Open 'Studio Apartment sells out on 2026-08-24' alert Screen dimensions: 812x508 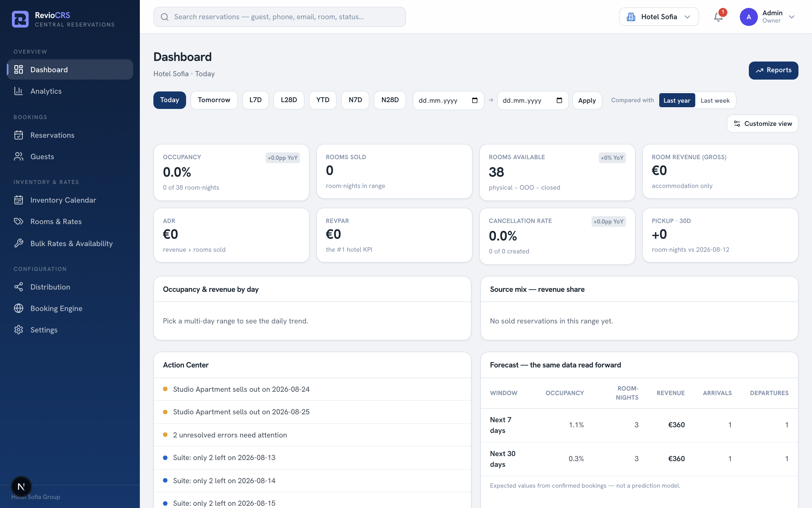(x=312, y=389)
